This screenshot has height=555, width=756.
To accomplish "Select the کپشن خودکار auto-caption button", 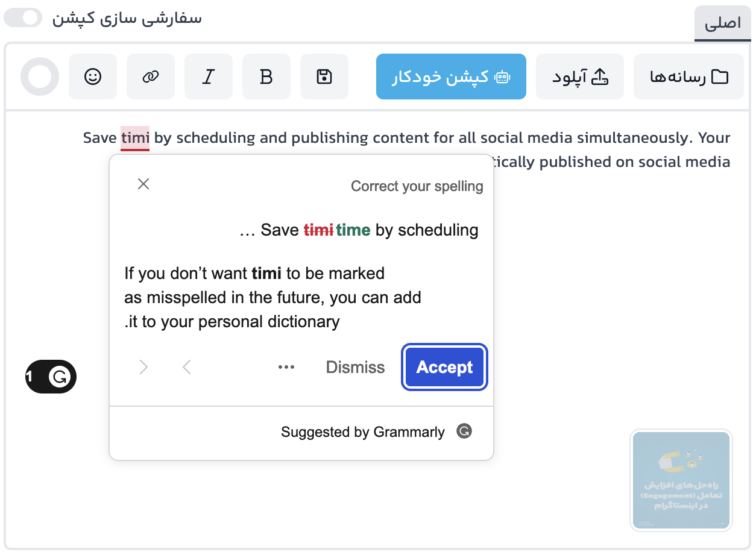I will click(x=451, y=77).
